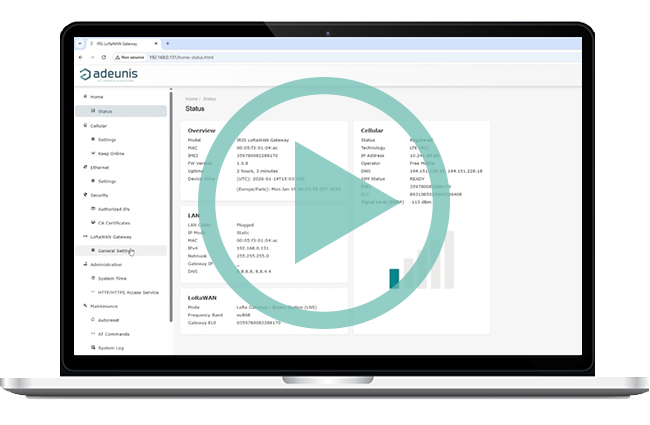Click the sidebar vertical scrollbar
Image resolution: width=650 pixels, height=425 pixels.
(x=171, y=206)
